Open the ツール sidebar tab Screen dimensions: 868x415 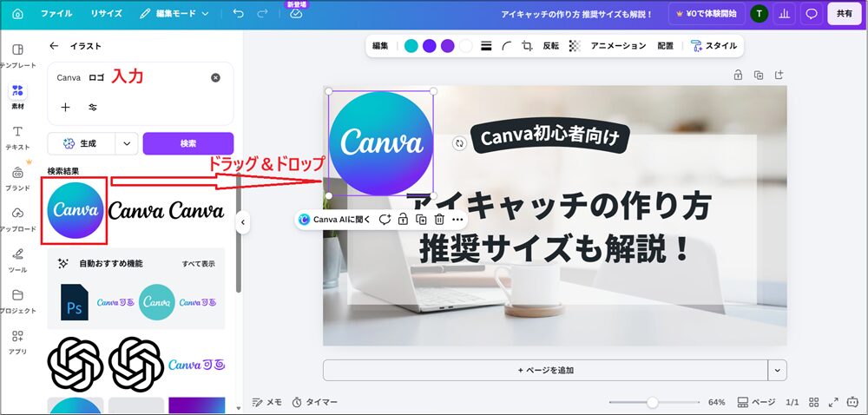[17, 260]
